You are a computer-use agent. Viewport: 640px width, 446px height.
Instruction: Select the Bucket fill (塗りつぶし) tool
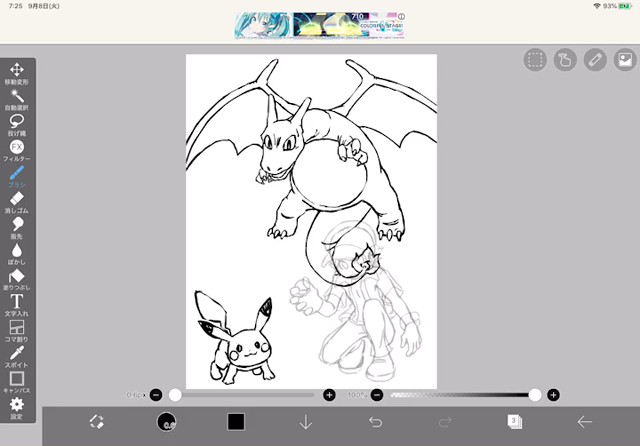pyautogui.click(x=17, y=280)
